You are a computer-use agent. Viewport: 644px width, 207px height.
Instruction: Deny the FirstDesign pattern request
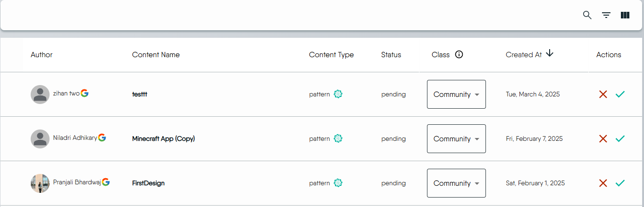602,183
